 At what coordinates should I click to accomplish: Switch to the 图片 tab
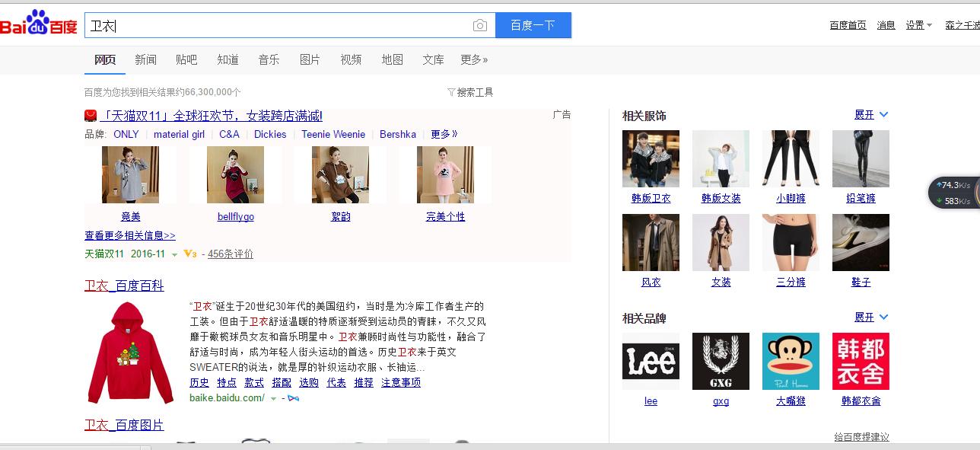[x=310, y=59]
